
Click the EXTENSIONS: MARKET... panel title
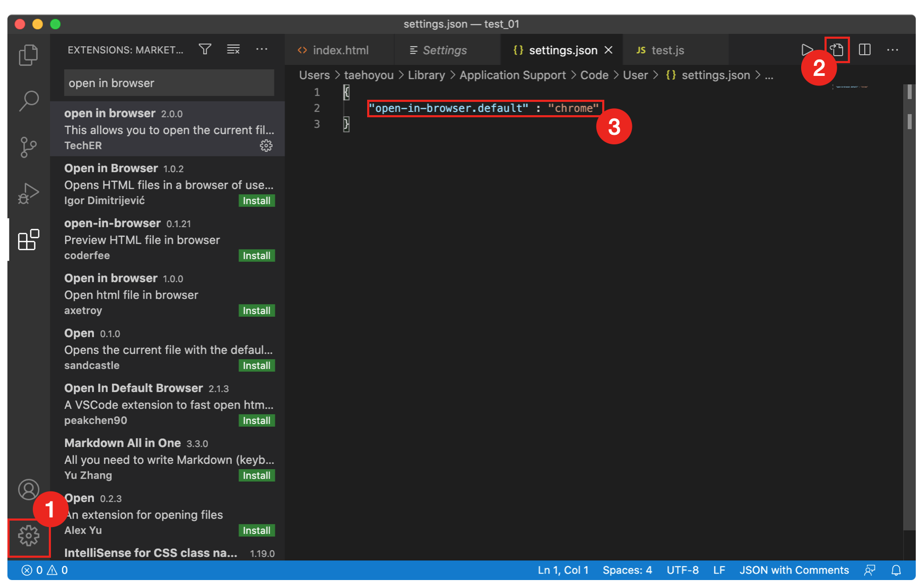pyautogui.click(x=125, y=50)
